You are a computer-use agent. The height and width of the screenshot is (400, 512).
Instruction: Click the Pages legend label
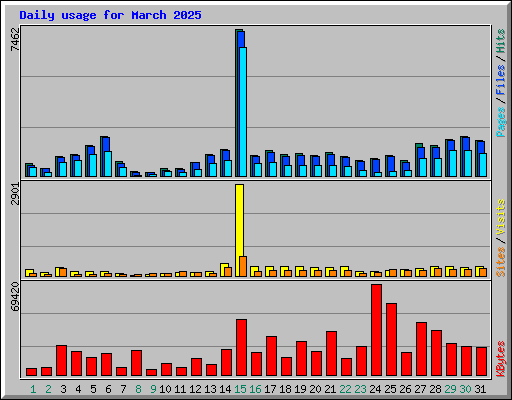pyautogui.click(x=501, y=122)
